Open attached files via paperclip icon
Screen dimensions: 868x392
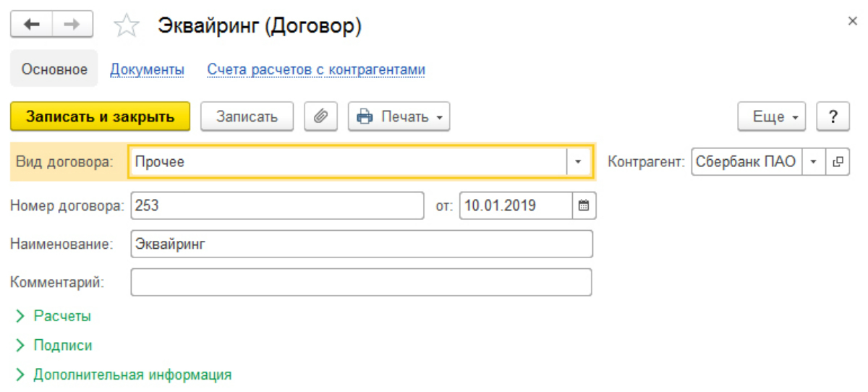(320, 116)
